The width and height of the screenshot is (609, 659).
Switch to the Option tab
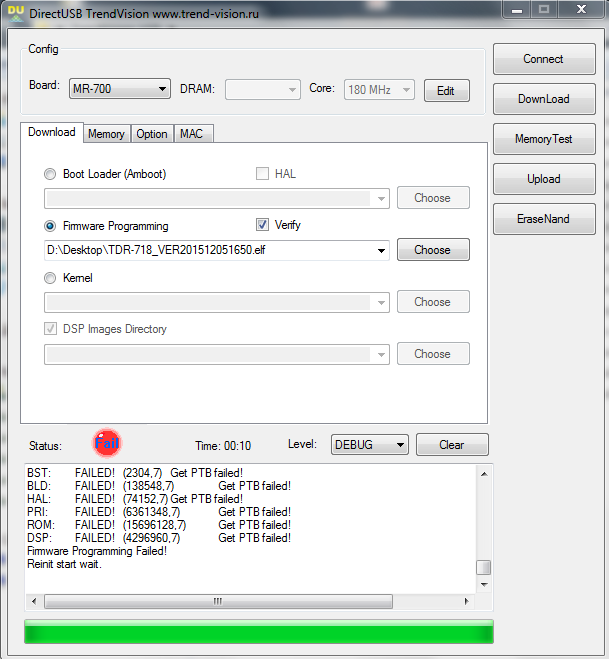152,134
